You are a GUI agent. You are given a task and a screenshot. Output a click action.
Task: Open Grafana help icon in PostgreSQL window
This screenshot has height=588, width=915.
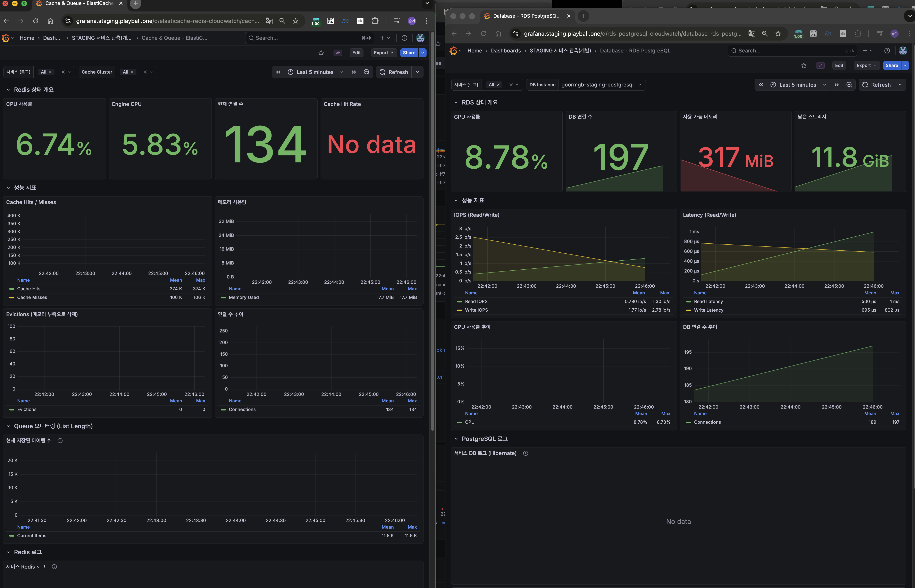click(887, 51)
